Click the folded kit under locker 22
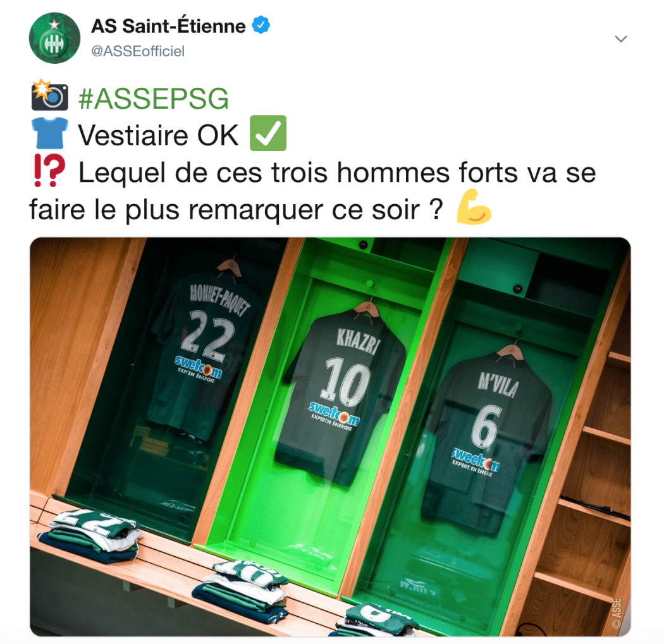 coord(92,535)
